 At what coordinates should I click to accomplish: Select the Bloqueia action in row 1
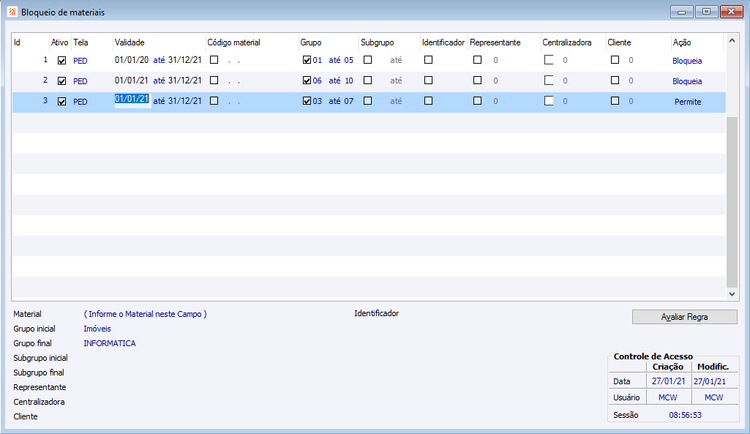coord(687,61)
